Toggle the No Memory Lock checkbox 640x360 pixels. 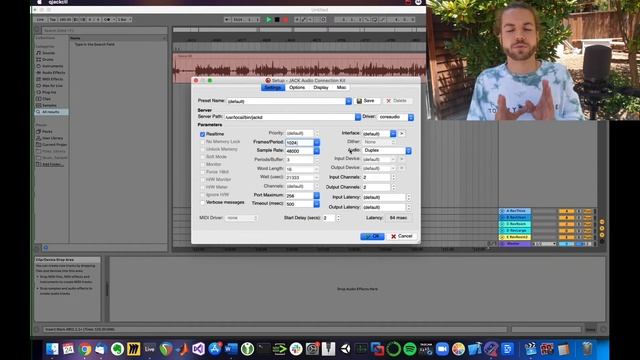pos(202,142)
